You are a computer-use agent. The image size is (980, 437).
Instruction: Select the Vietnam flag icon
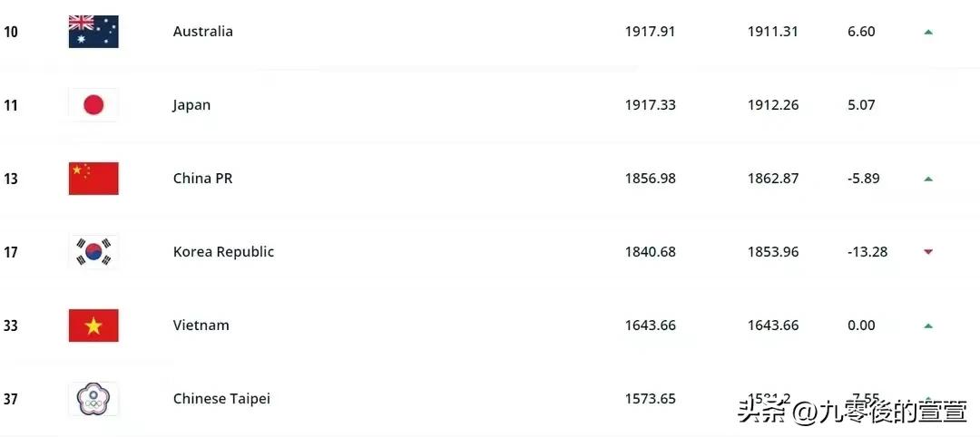tap(93, 325)
